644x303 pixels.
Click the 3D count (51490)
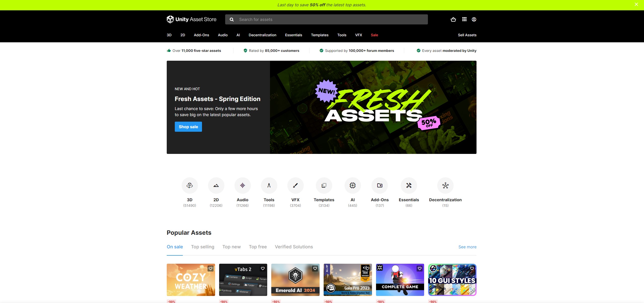click(x=190, y=206)
